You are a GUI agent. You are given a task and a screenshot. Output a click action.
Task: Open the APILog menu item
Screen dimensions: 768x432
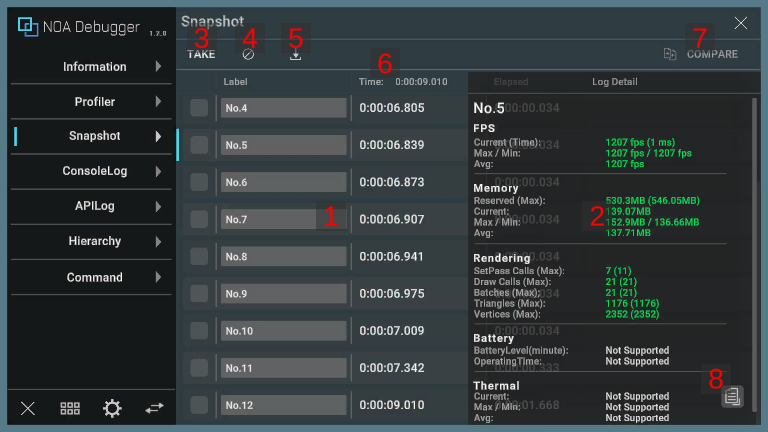(95, 207)
